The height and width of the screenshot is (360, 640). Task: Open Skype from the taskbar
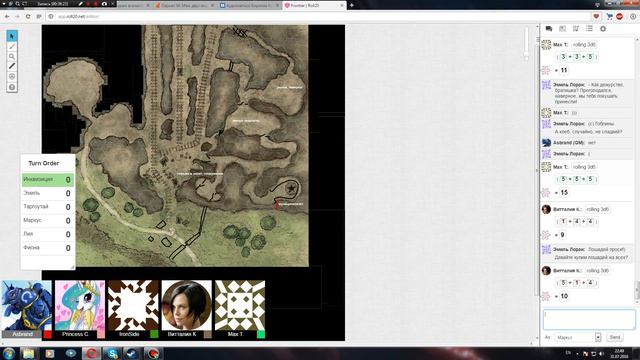[112, 353]
